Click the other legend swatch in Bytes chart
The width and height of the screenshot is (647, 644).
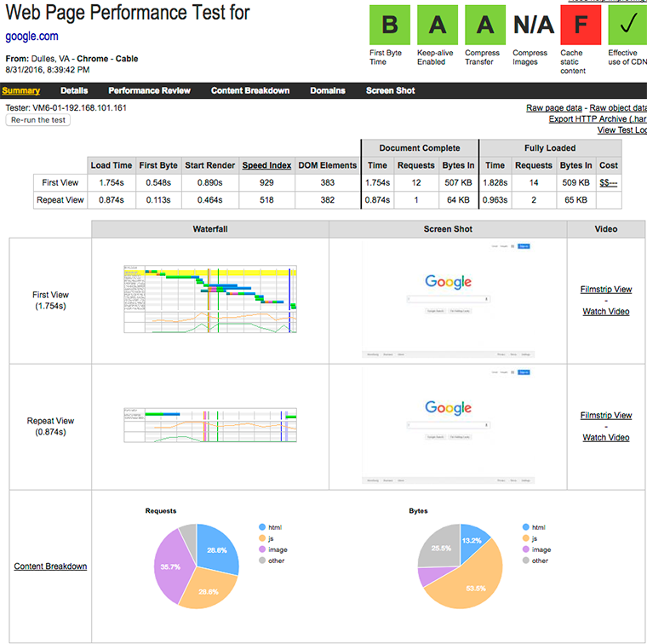point(526,561)
